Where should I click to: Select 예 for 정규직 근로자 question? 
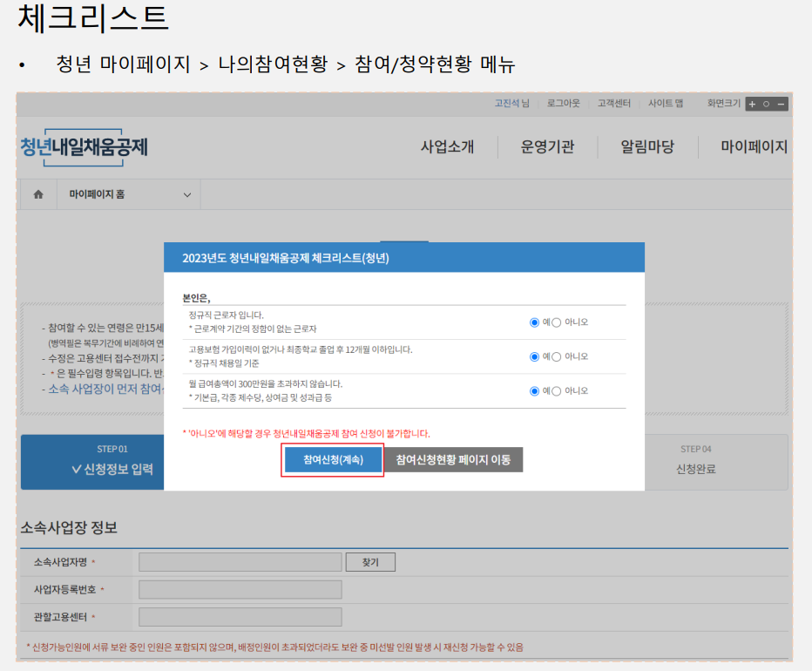click(x=533, y=322)
